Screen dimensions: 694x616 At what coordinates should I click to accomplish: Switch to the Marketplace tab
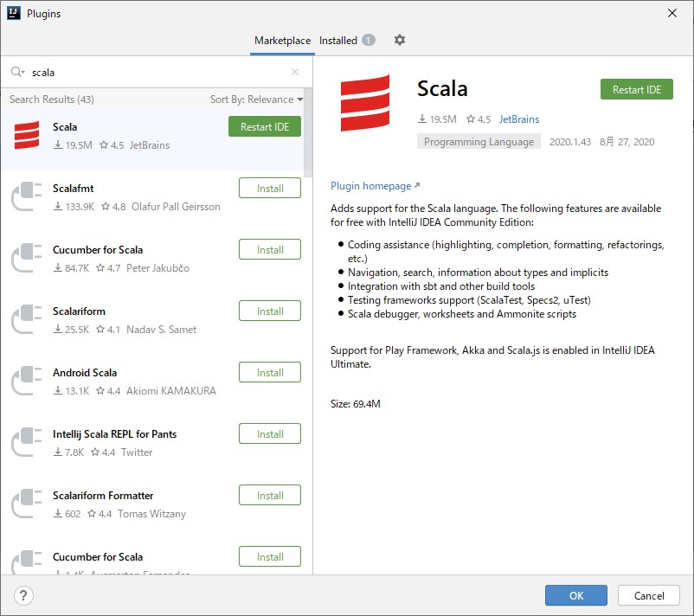point(283,40)
